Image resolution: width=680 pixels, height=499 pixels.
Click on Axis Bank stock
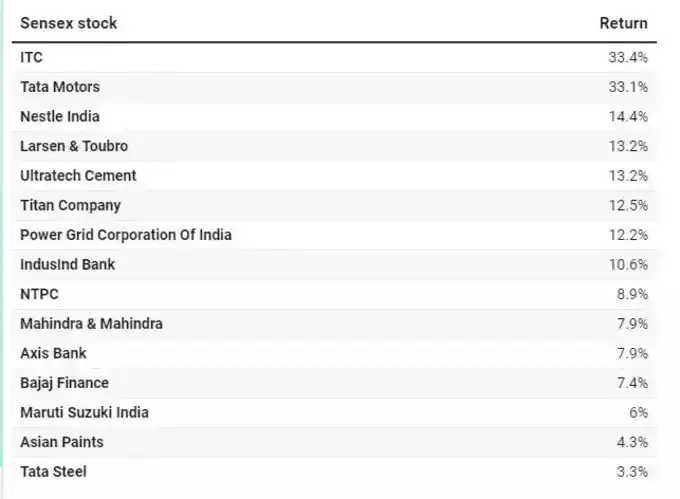[x=53, y=353]
